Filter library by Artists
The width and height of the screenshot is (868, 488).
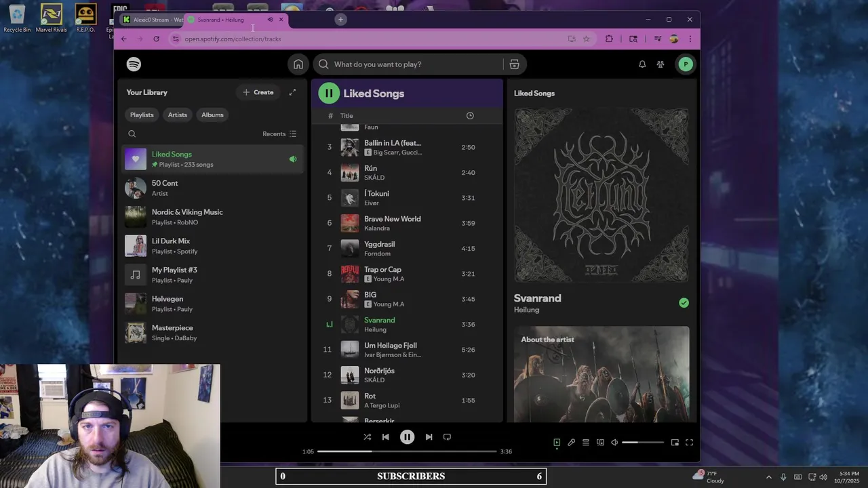pos(178,115)
